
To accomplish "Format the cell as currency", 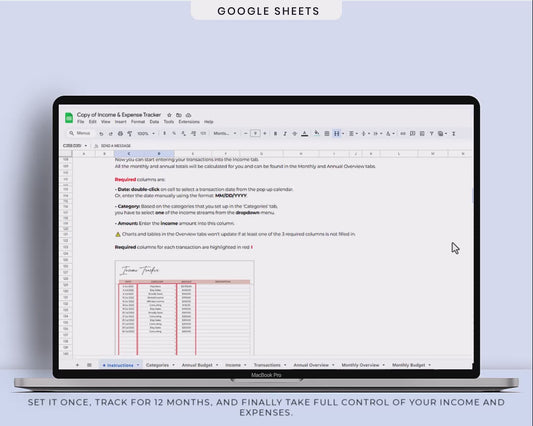I will pyautogui.click(x=165, y=133).
